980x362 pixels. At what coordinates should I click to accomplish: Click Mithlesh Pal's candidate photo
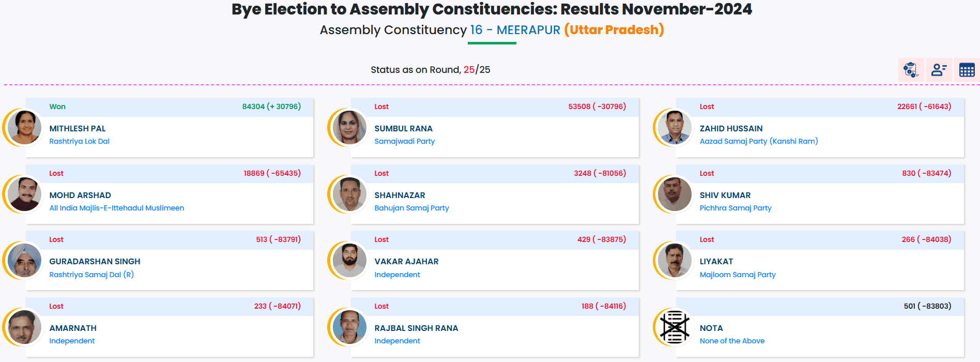click(x=24, y=127)
